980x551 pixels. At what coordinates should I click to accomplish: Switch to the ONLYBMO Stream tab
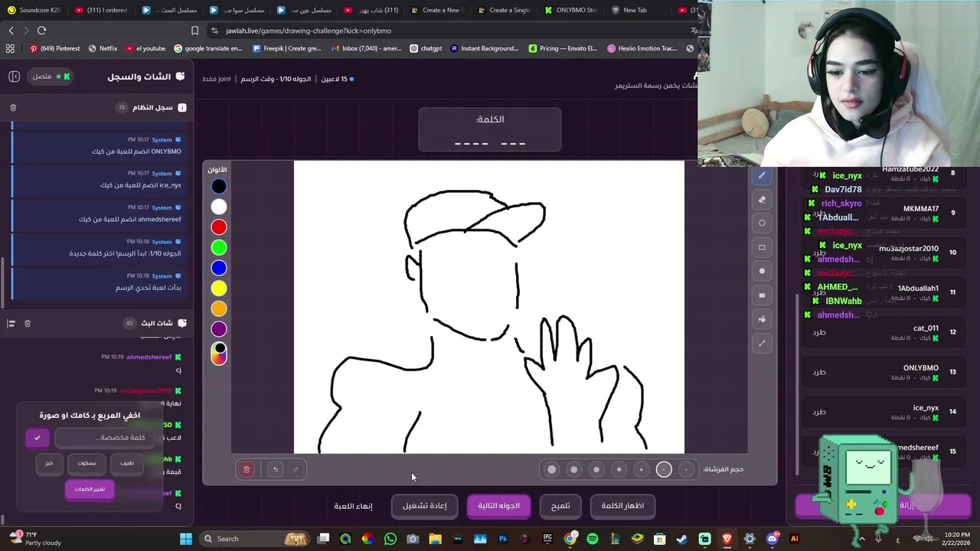[572, 10]
